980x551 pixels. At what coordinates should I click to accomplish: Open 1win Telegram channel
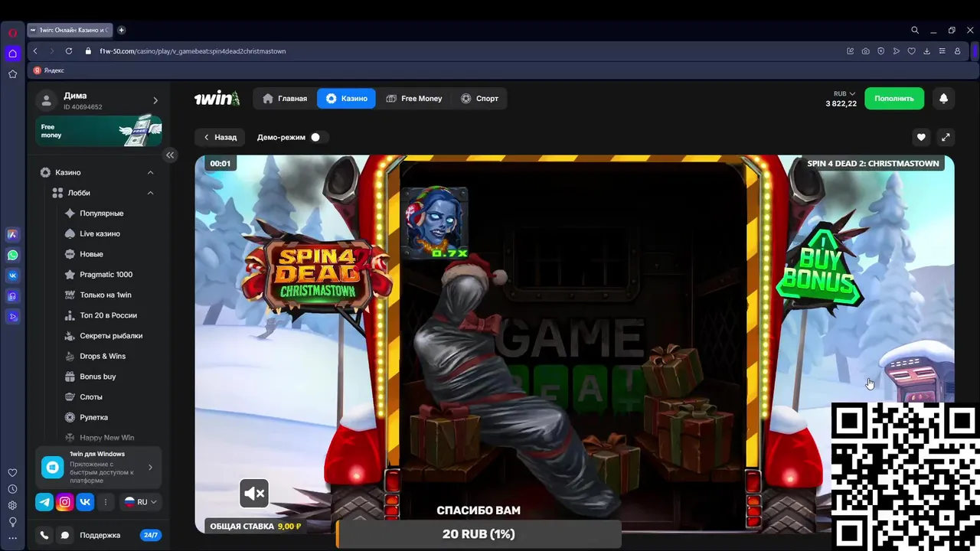(45, 502)
